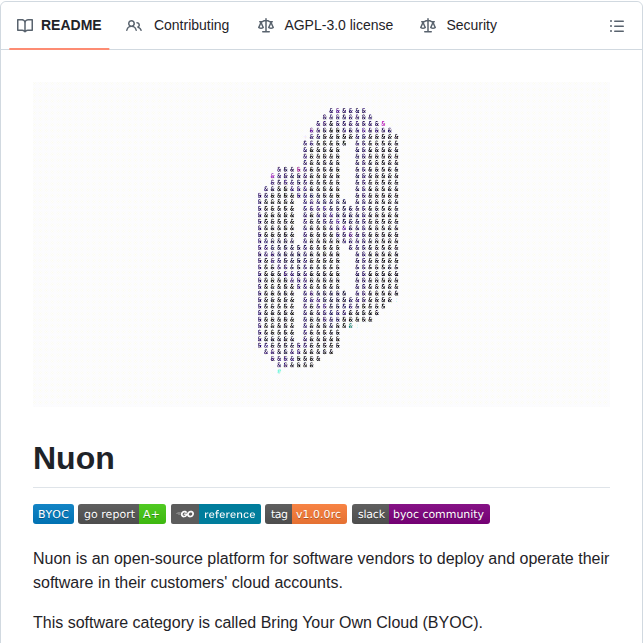Switch to the Security tab

tap(458, 25)
